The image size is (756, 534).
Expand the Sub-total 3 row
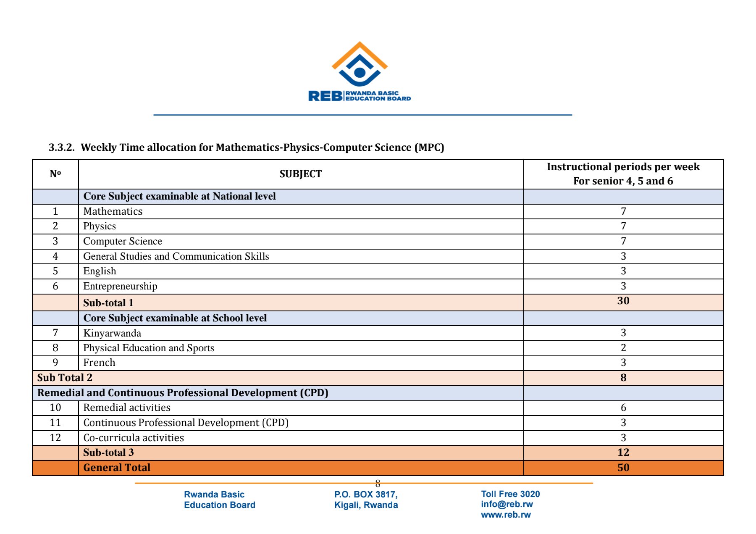[x=109, y=452]
